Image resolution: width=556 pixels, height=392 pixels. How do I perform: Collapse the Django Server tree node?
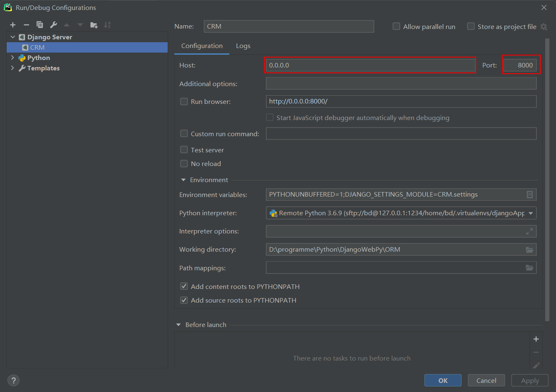13,37
